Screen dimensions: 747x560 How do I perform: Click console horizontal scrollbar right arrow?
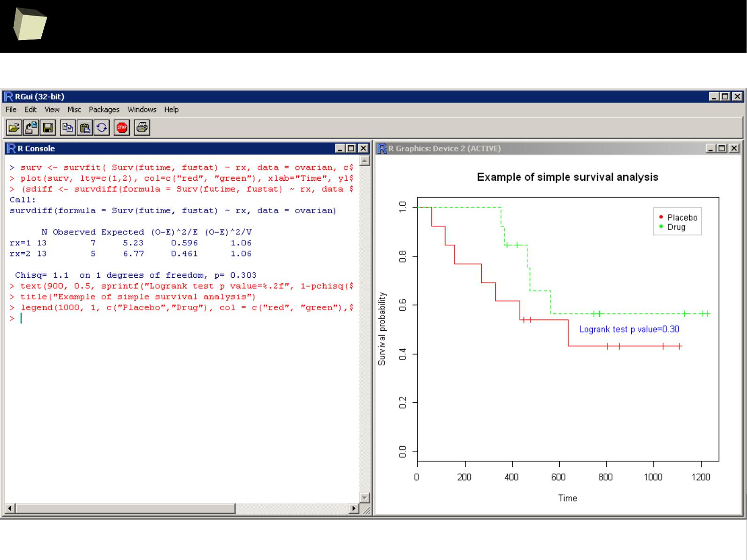(x=354, y=508)
